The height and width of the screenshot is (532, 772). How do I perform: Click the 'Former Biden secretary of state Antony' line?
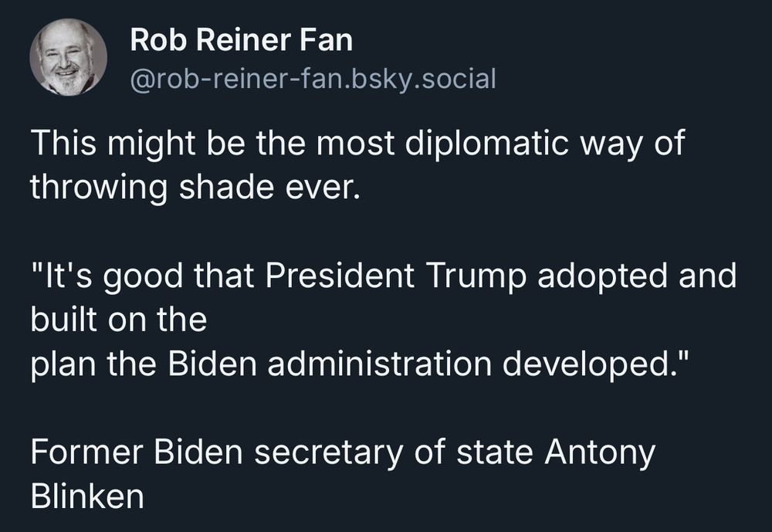[x=343, y=452]
